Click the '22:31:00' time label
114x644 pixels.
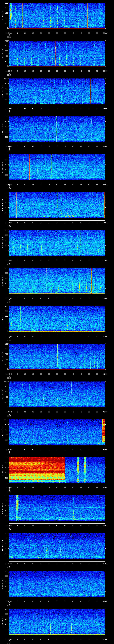(x=9, y=33)
